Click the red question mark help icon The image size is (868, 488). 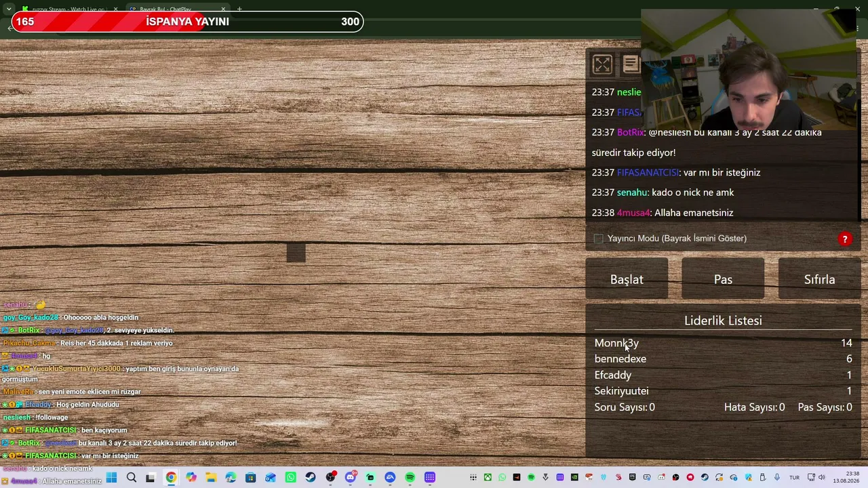[845, 239]
